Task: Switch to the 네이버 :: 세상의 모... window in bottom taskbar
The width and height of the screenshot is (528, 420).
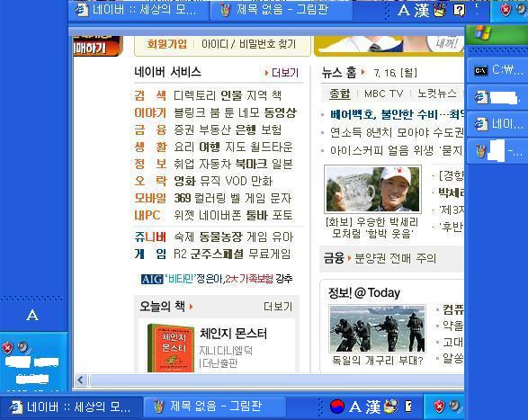Action: (x=70, y=407)
